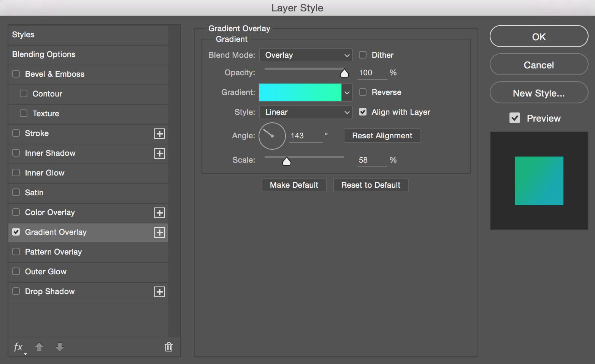This screenshot has height=364, width=595.
Task: Toggle the Preview checkbox
Action: (515, 118)
